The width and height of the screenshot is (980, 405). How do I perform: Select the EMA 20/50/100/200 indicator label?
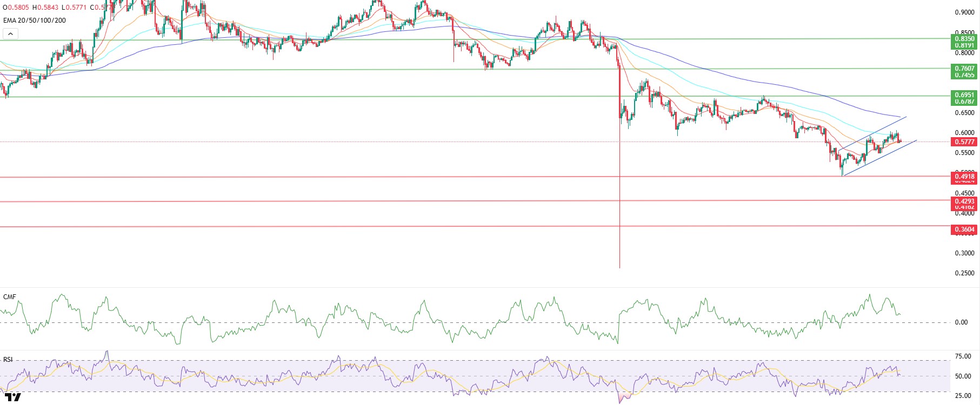[x=35, y=21]
